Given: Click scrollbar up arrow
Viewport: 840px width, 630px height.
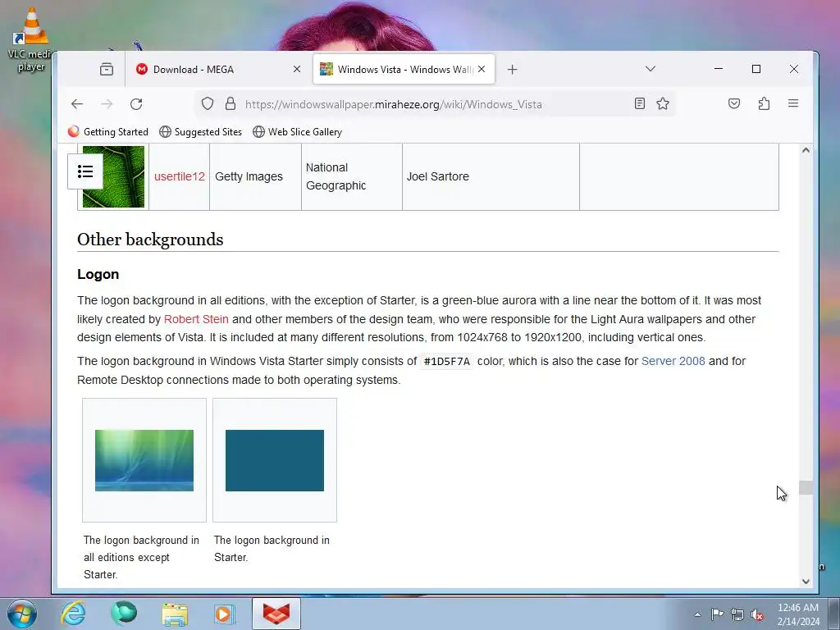Looking at the screenshot, I should click(806, 151).
